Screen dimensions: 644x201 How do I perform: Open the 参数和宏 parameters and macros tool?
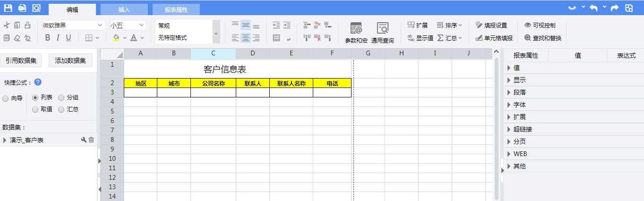[356, 32]
